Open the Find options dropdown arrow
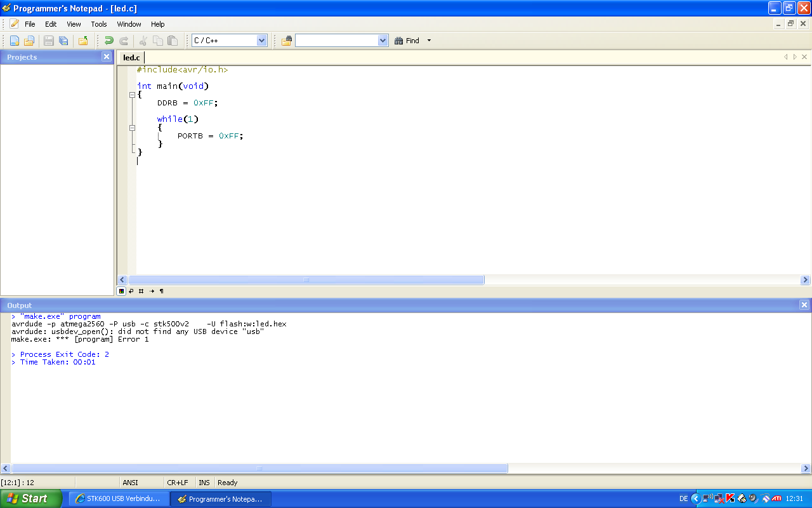This screenshot has width=812, height=508. point(429,41)
